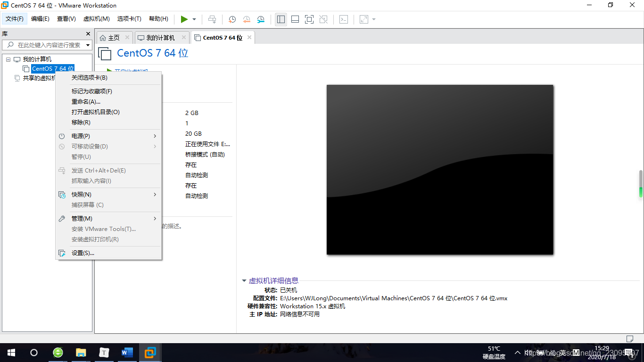Click the 设置 settings icon in menu
The width and height of the screenshot is (644, 362).
(x=62, y=253)
